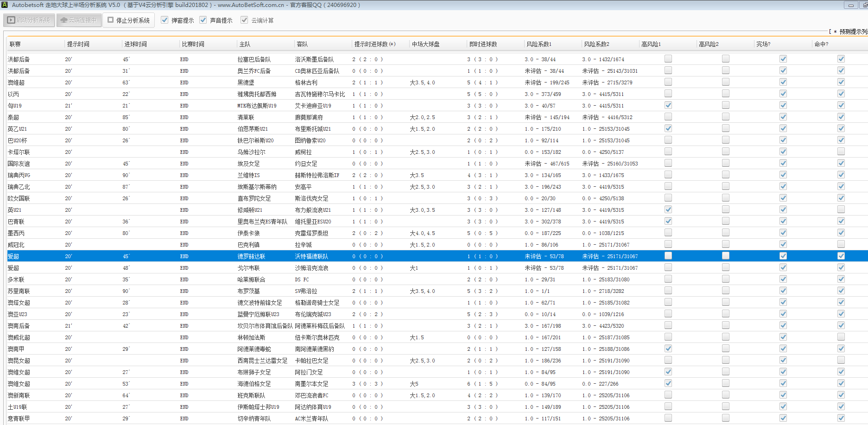Image resolution: width=868 pixels, height=425 pixels.
Task: Click the cloud icon on 云端连接中 button
Action: pos(64,20)
